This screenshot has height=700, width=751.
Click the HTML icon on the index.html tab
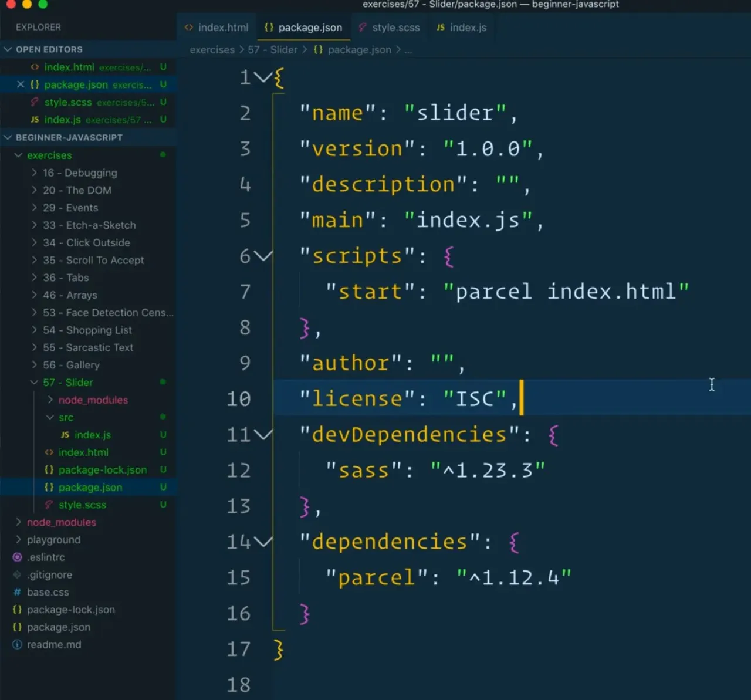click(189, 27)
